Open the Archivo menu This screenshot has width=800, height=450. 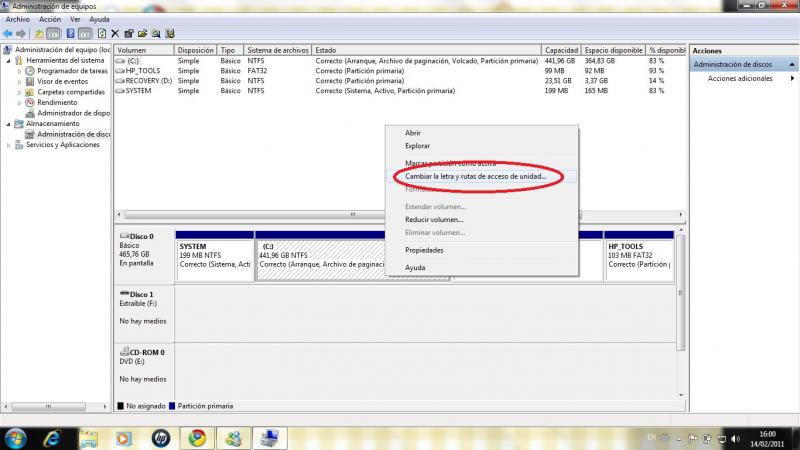point(18,19)
